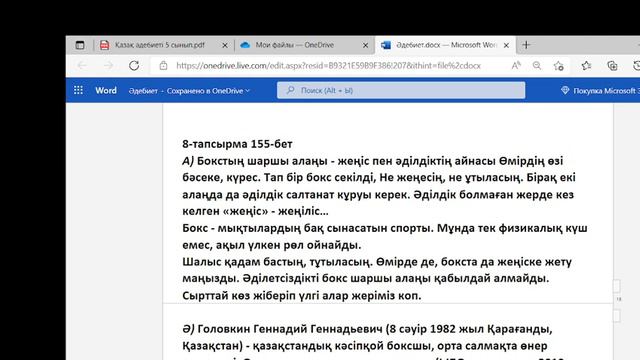Click the line келген «жеңіс» - жеңіліс...
The image size is (640, 360).
[x=255, y=211]
